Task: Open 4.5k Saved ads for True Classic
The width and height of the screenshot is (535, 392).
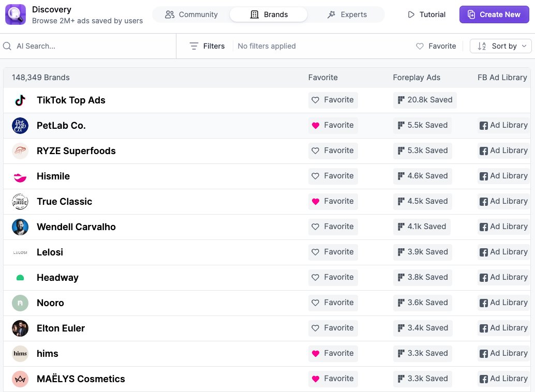Action: (422, 201)
